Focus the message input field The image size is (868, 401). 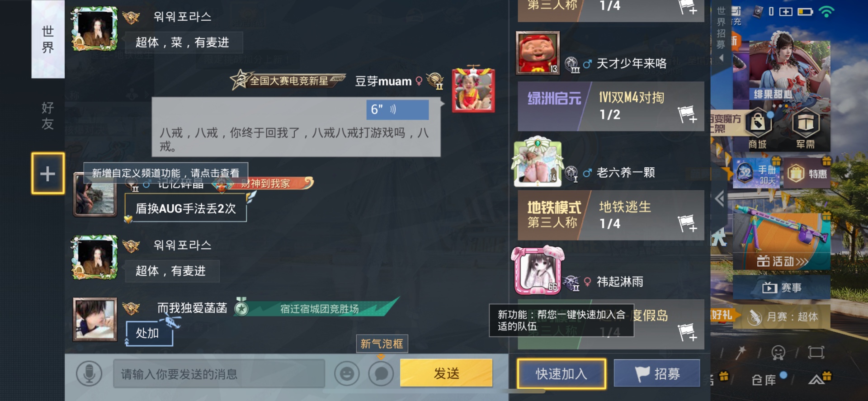(x=219, y=374)
